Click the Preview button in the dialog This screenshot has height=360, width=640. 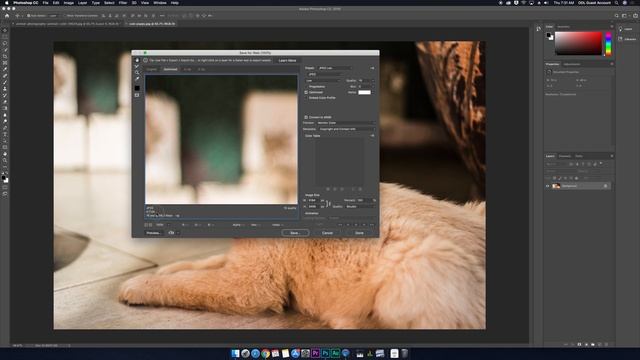coord(153,233)
